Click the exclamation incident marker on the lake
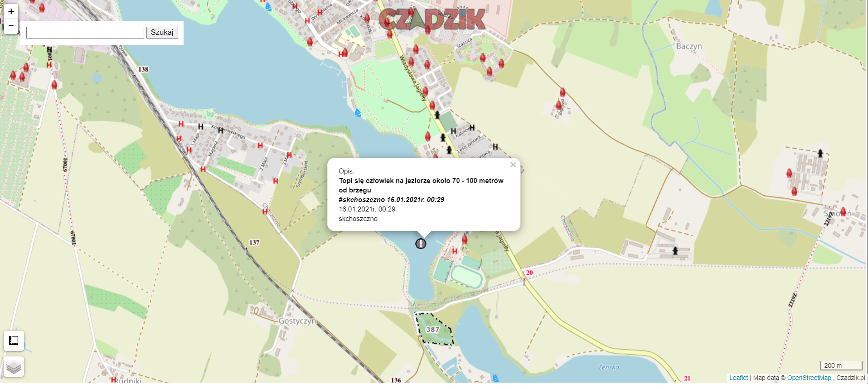This screenshot has height=389, width=868. [421, 244]
